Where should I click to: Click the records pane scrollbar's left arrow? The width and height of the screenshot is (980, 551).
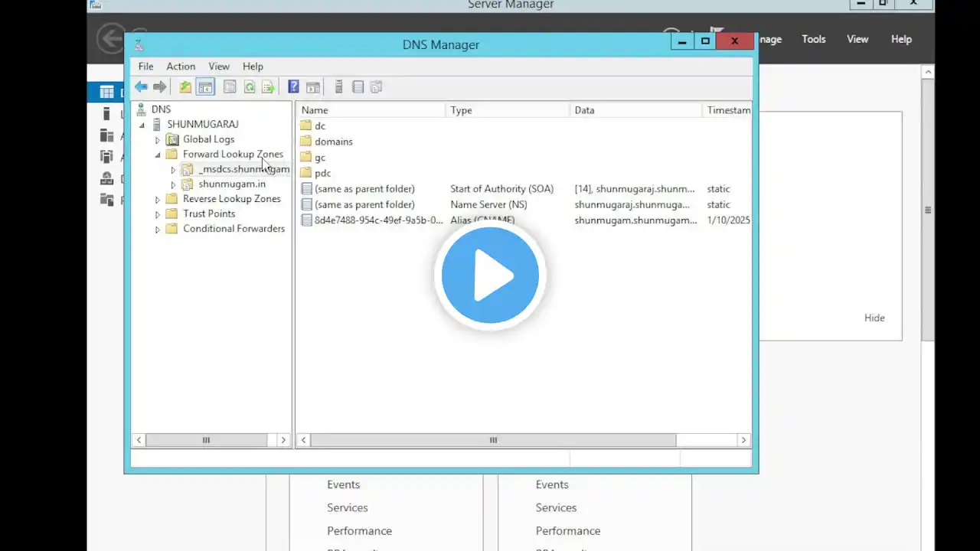[x=304, y=440]
